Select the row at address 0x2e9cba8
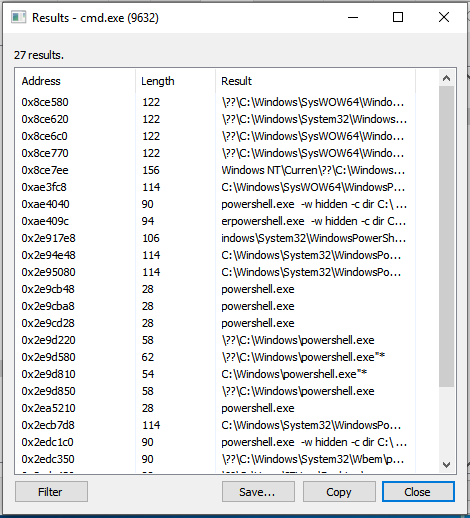470x518 pixels. click(215, 306)
